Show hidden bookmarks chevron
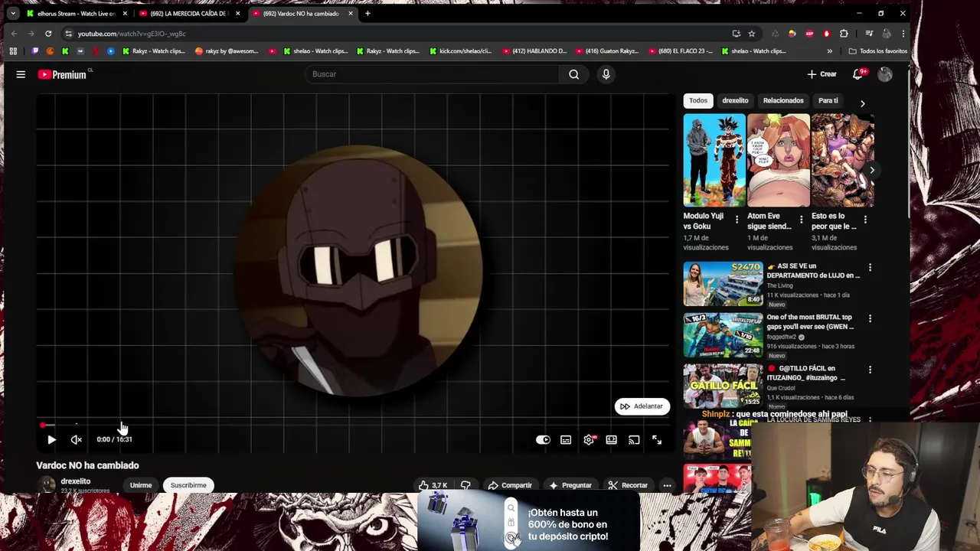Screen dimensions: 980x551 829,51
